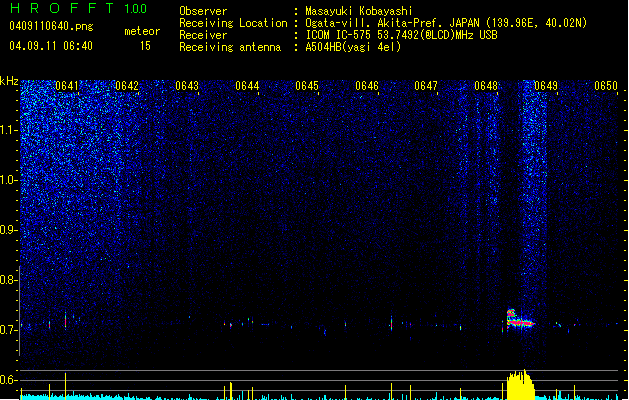Click the 0.9 frequency axis label
629x400 pixels.
tap(8, 230)
